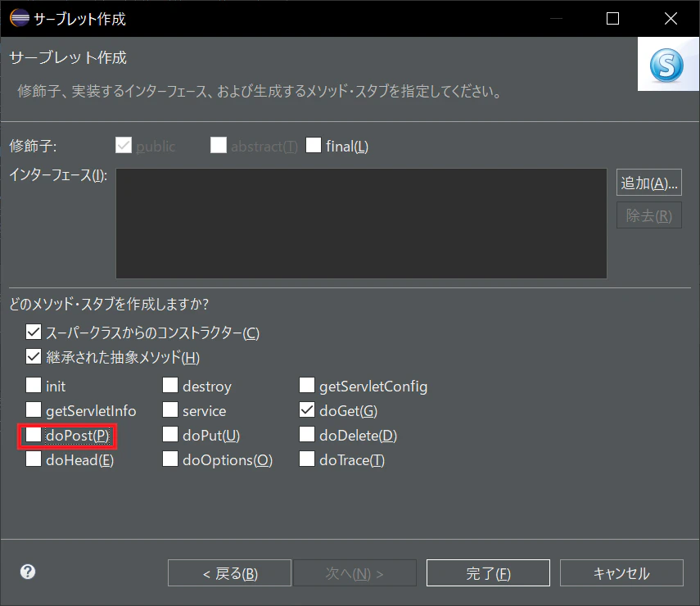Image resolution: width=700 pixels, height=606 pixels.
Task: Check the init method stub
Action: 34,385
